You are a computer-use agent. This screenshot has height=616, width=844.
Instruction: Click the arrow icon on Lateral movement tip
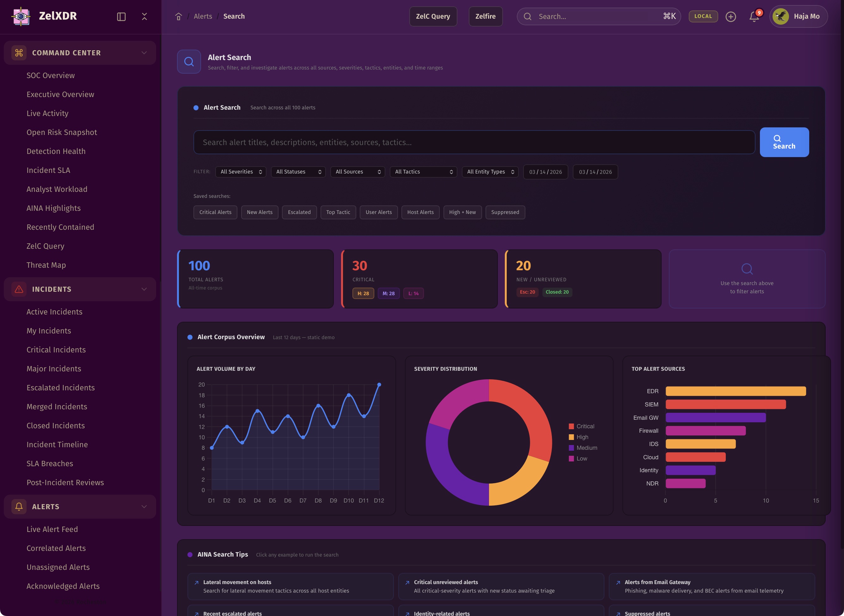[x=197, y=582]
